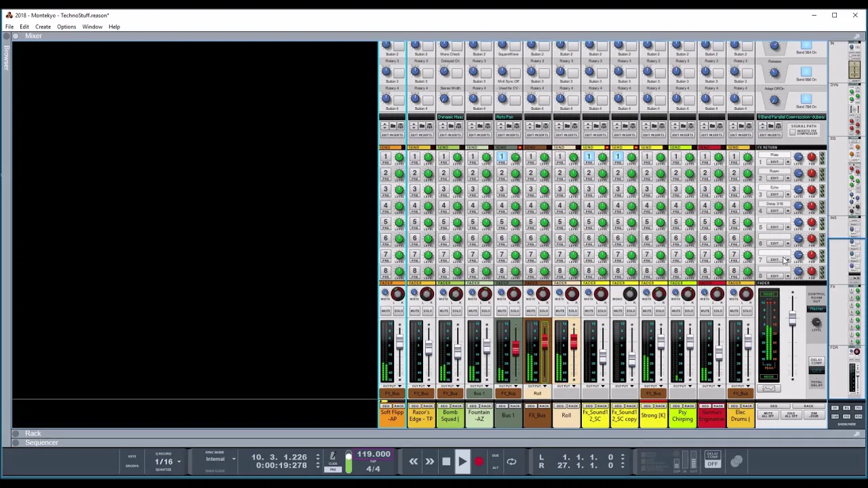Image resolution: width=868 pixels, height=488 pixels.
Task: Click send 8 button on Elec Drums channel
Action: pyautogui.click(x=734, y=271)
